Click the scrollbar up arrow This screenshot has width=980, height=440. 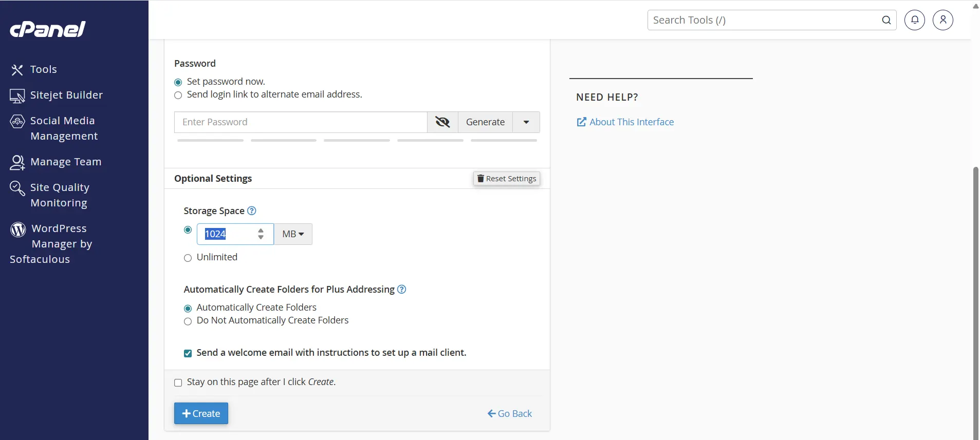[x=975, y=6]
